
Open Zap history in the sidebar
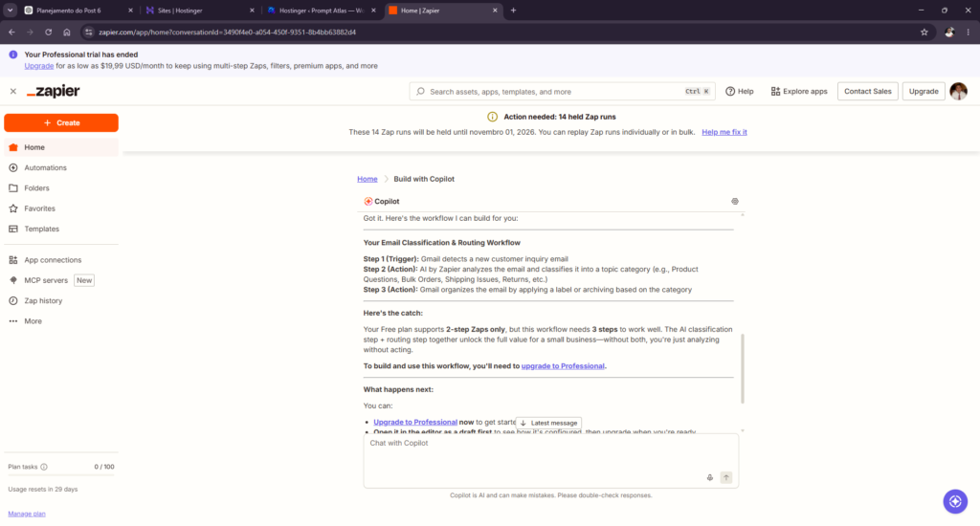pos(61,301)
